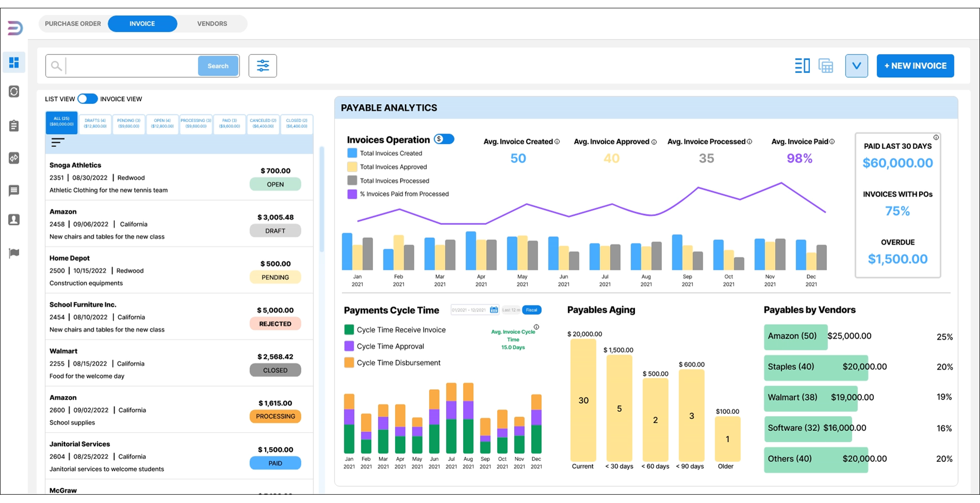Click the contact person sidebar icon
The image size is (980, 503).
point(14,220)
